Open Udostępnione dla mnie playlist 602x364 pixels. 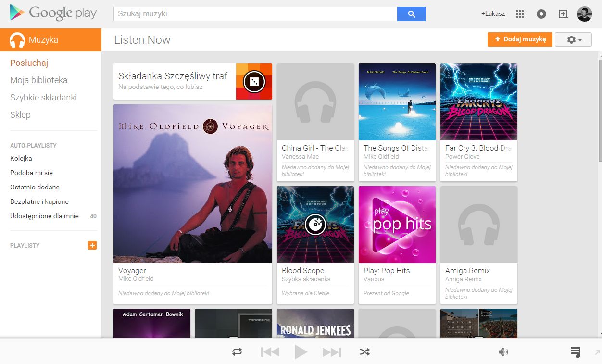44,216
